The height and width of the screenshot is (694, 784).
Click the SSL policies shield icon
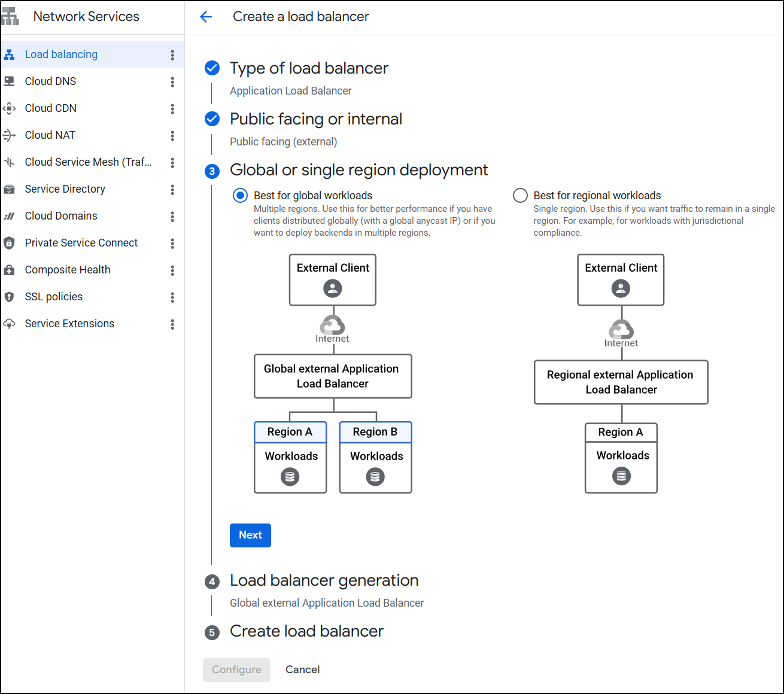pos(9,297)
